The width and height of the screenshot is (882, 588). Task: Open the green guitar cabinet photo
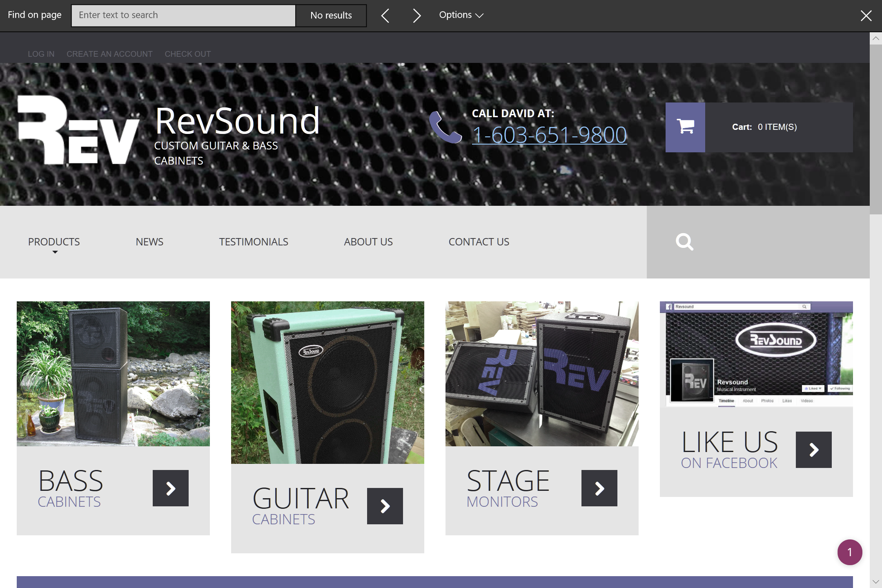click(327, 383)
